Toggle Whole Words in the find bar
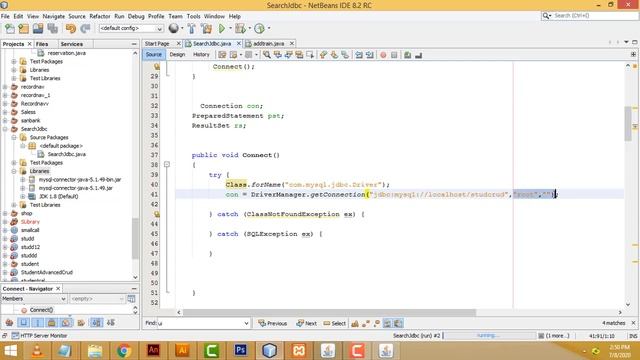 [366, 323]
